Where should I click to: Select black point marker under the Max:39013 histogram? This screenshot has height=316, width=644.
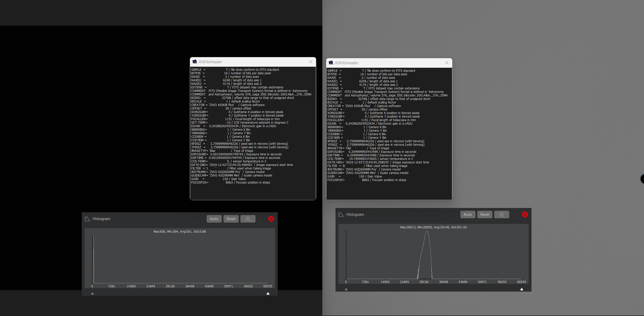[x=346, y=289]
